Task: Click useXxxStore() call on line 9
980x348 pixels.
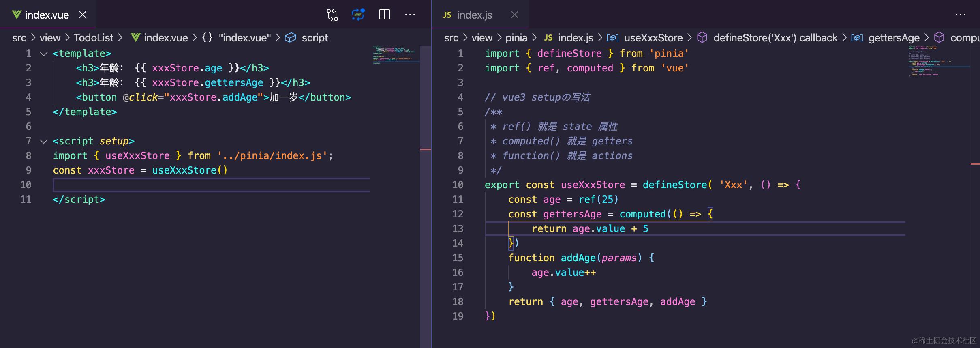Action: click(190, 170)
